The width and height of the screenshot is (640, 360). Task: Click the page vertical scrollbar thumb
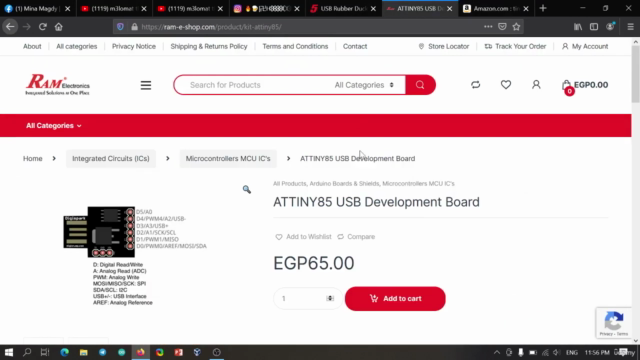pyautogui.click(x=636, y=73)
